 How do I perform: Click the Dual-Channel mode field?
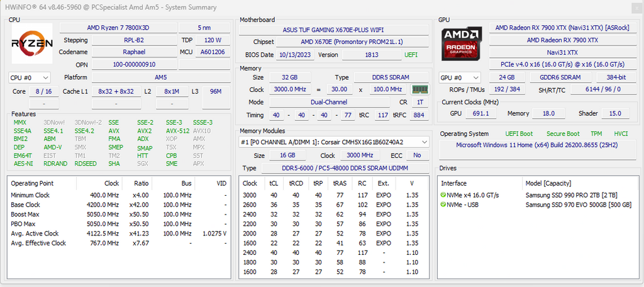[x=330, y=102]
